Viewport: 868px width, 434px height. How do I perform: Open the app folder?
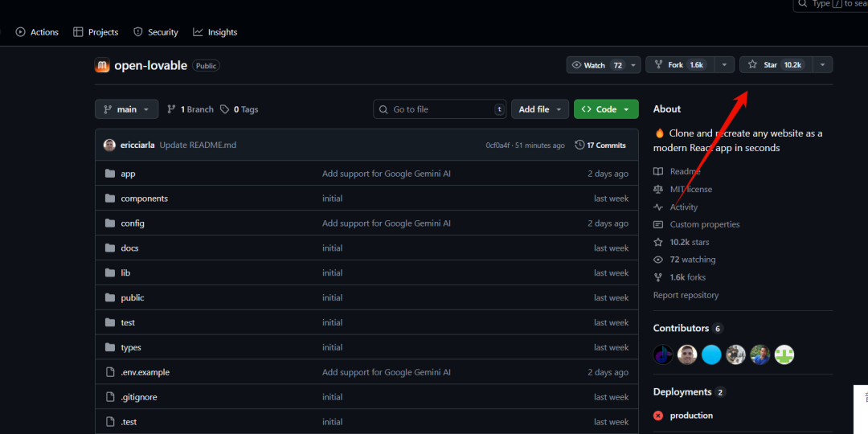point(128,174)
